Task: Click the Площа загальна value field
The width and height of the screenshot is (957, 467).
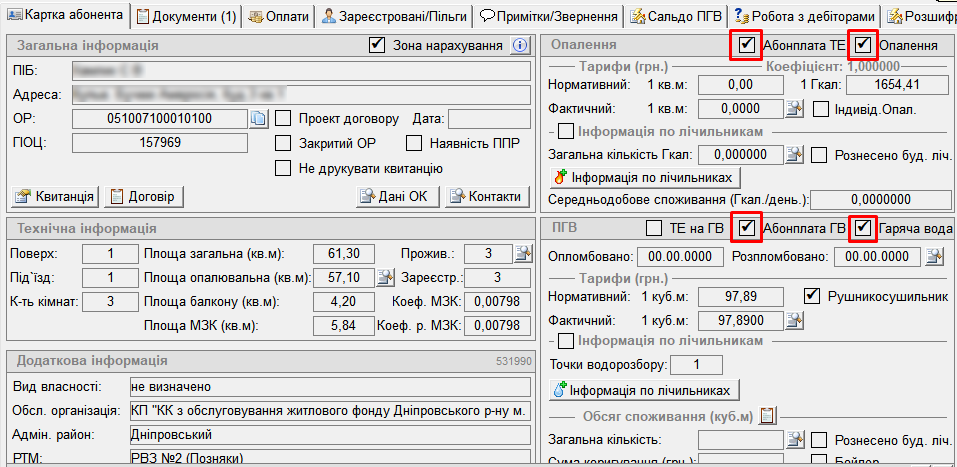Action: click(344, 253)
